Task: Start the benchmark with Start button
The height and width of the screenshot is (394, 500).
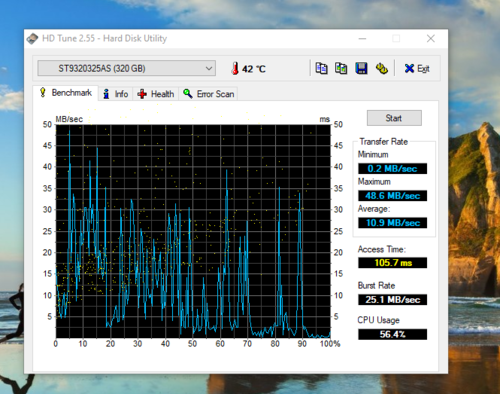Action: (x=394, y=118)
